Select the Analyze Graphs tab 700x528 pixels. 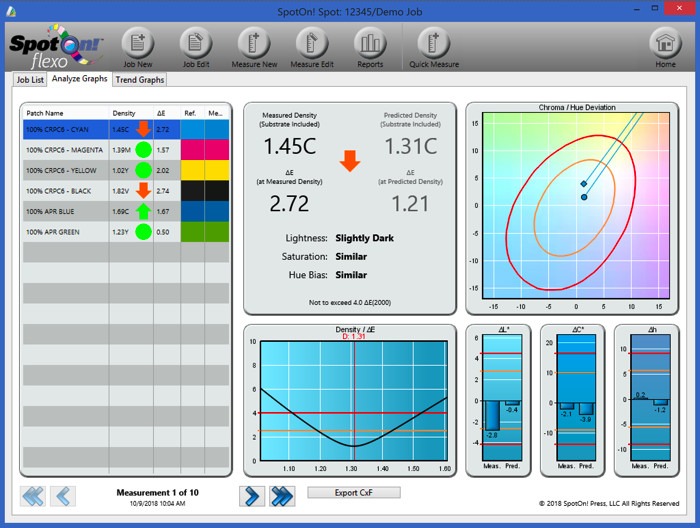pyautogui.click(x=79, y=79)
